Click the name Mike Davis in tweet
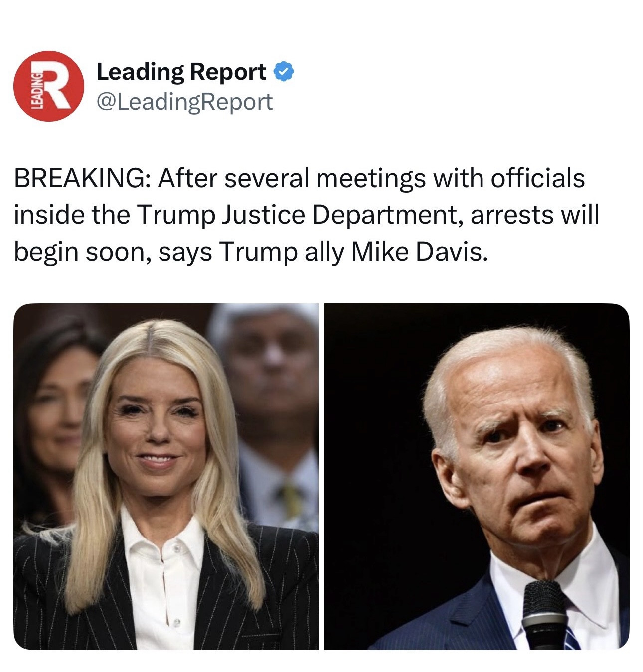 418,252
